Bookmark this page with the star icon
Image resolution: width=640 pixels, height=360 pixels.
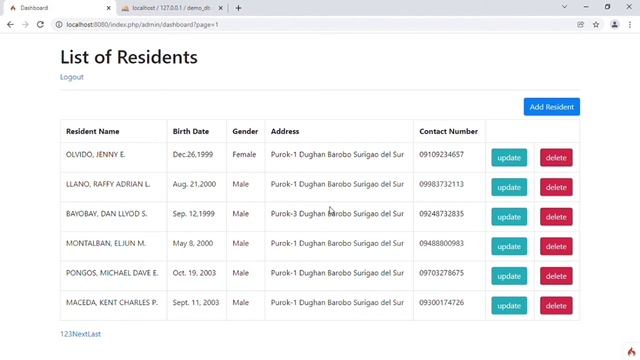596,24
